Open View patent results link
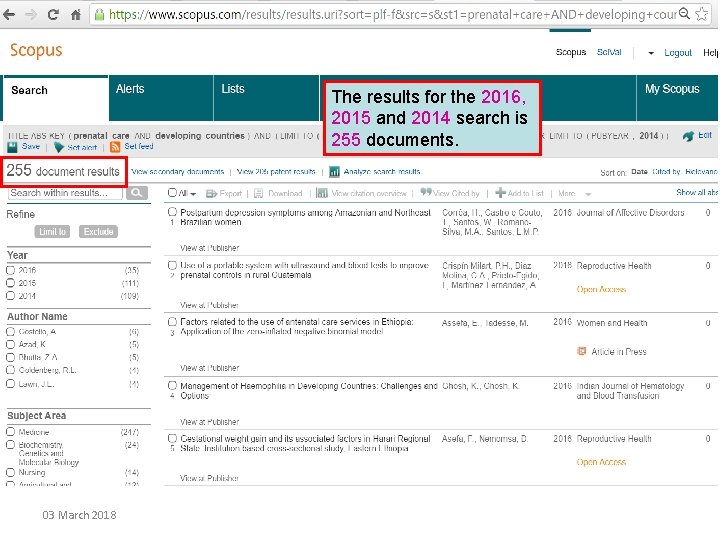The image size is (720, 540). coord(276,172)
